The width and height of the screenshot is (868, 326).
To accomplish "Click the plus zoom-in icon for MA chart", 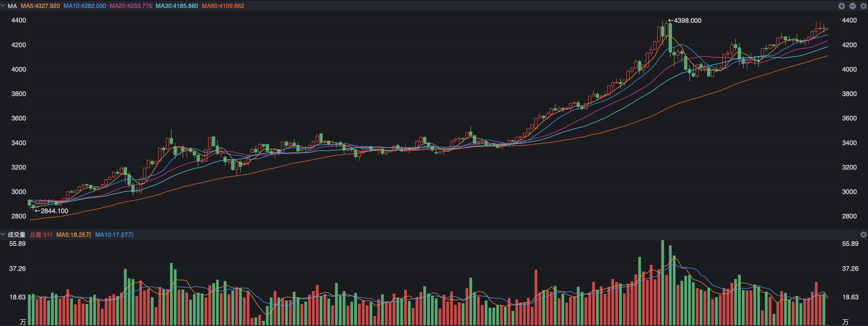I will [841, 6].
